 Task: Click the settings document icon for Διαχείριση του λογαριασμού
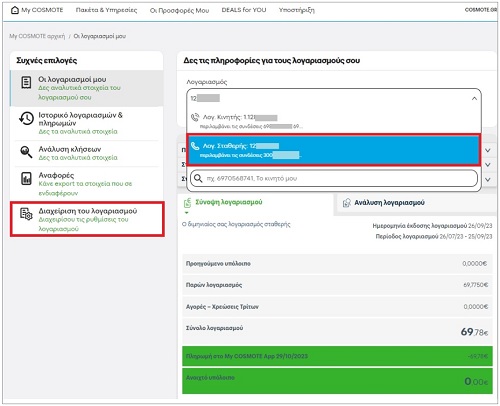(26, 214)
